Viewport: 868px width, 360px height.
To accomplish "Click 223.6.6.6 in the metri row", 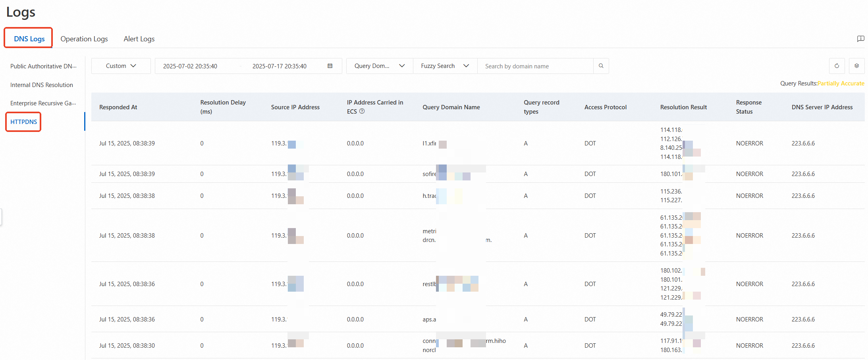I will (803, 236).
